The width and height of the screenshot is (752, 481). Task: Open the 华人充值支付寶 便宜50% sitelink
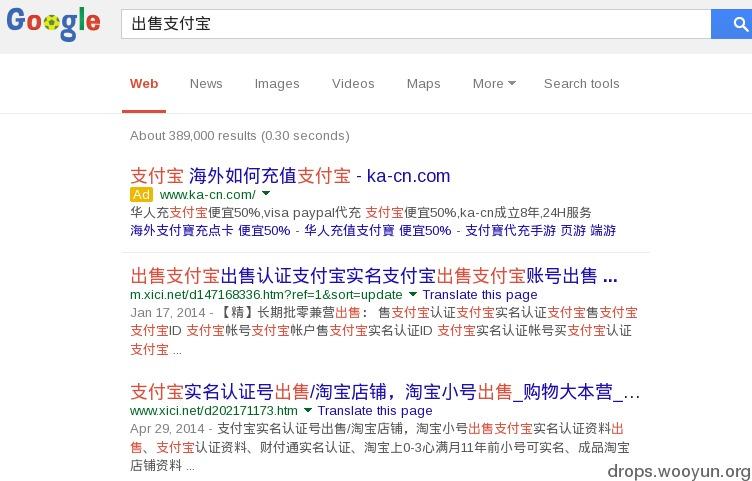point(378,231)
